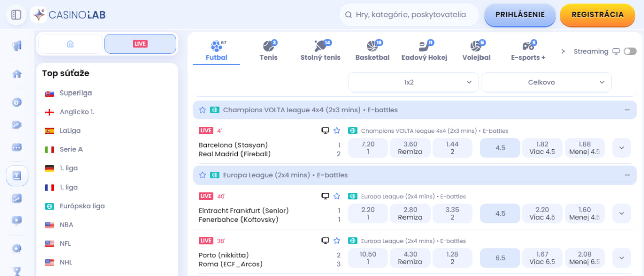Select the LIVE tab
The width and height of the screenshot is (644, 276).
[x=140, y=44]
